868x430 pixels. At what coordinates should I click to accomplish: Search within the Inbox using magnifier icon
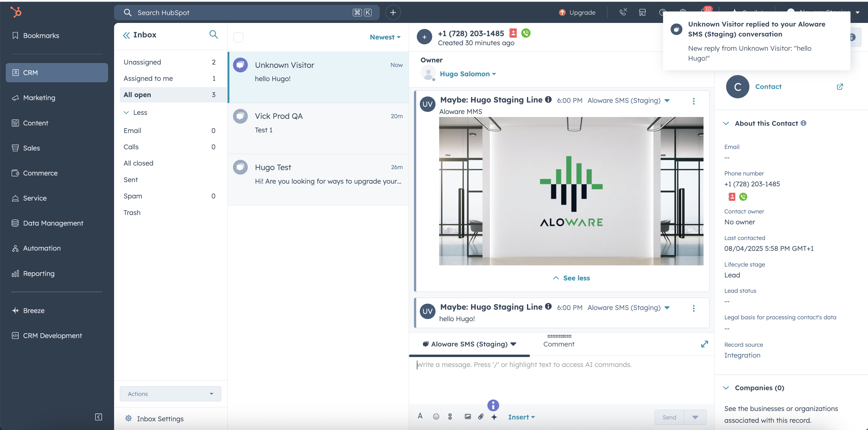tap(214, 34)
